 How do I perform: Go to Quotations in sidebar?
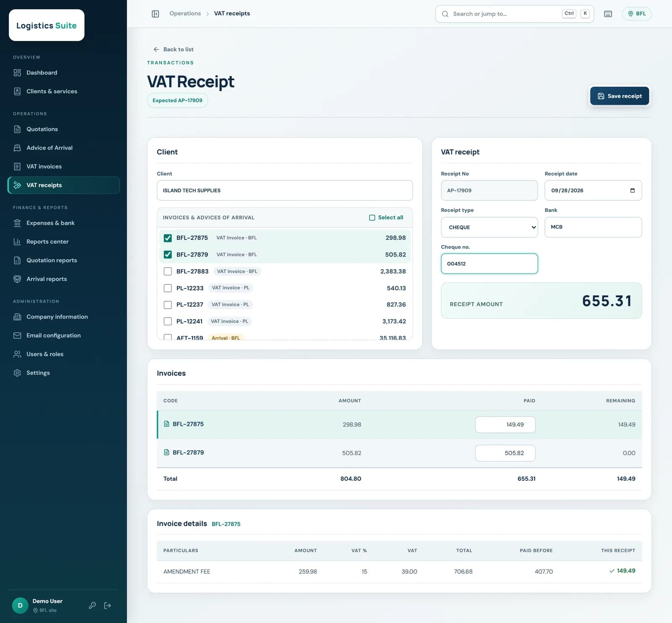tap(63, 129)
